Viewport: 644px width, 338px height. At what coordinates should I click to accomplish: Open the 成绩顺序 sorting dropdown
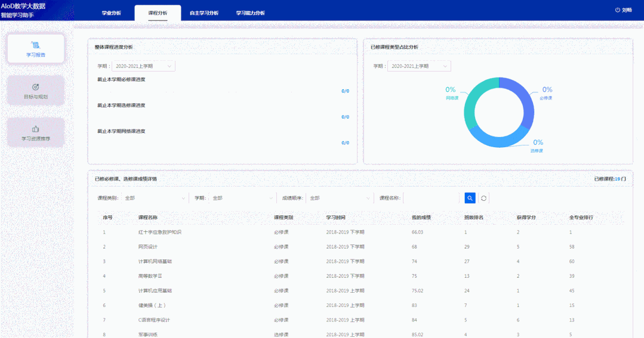(340, 198)
